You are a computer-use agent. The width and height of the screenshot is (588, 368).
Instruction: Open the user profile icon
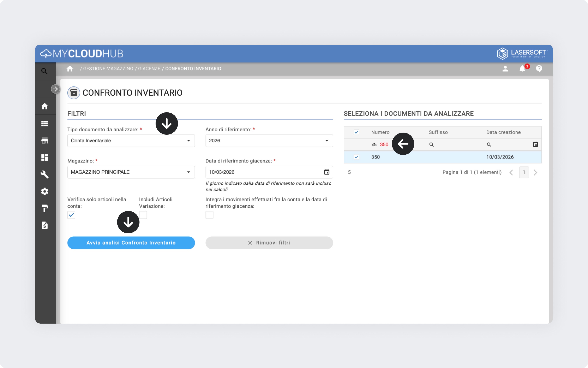click(x=505, y=69)
